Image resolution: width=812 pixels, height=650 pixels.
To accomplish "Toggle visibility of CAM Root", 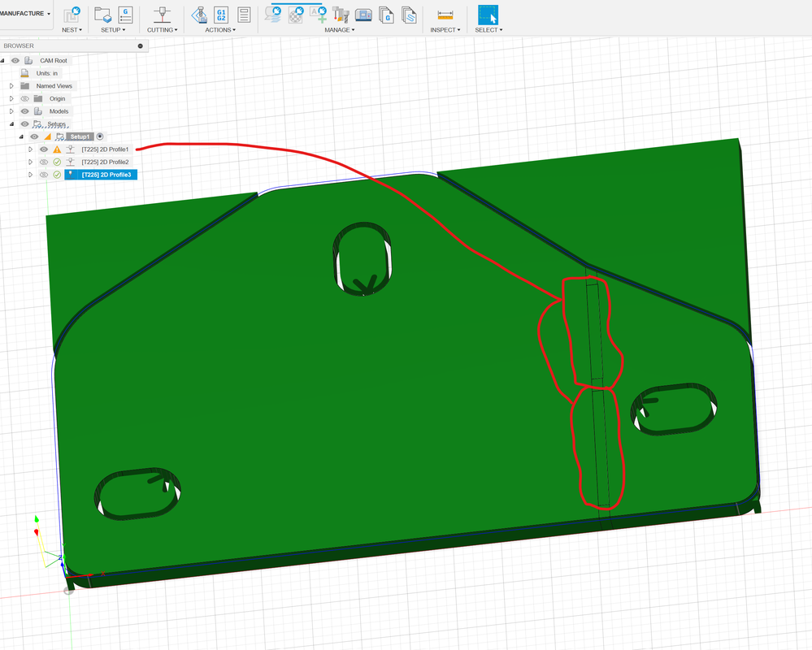I will (x=15, y=61).
